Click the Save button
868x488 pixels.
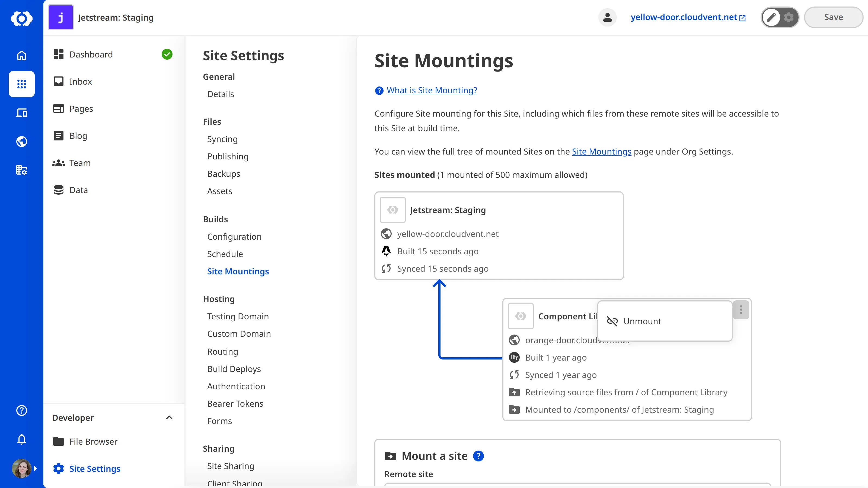(834, 17)
